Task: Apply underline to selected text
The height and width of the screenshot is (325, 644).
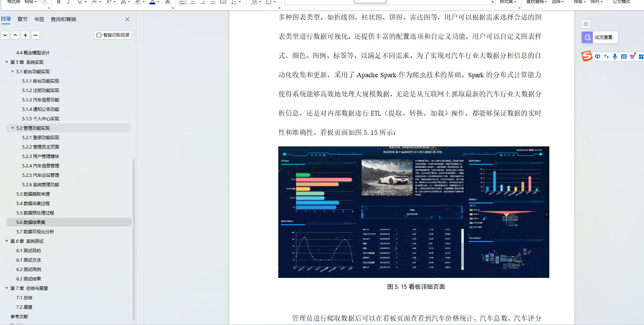Action: click(x=79, y=2)
